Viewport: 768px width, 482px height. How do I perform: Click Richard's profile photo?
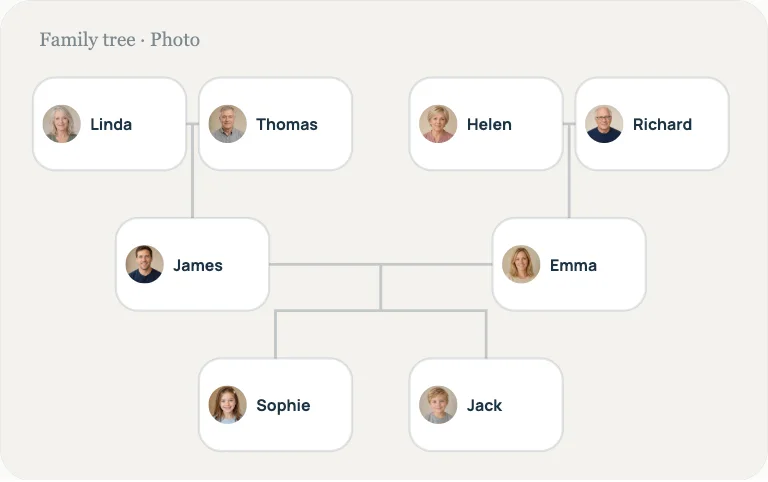604,124
